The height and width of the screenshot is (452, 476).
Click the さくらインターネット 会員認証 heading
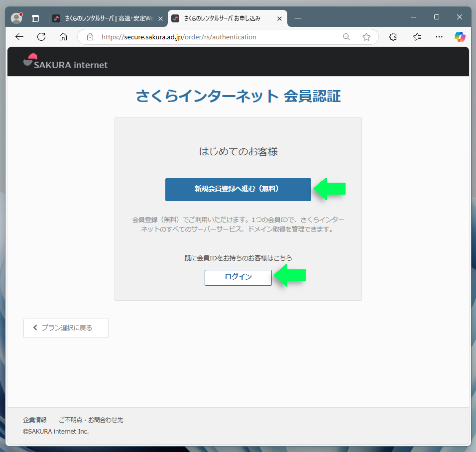coord(238,96)
